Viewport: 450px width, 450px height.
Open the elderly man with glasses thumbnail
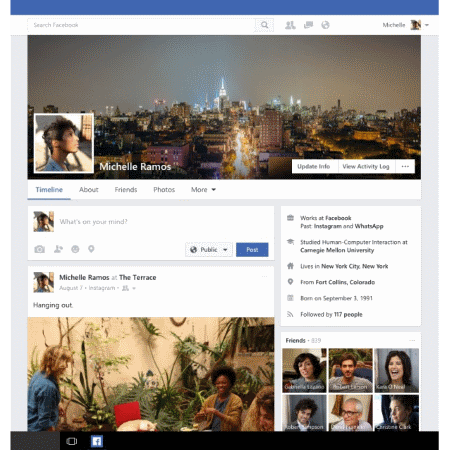pos(350,413)
